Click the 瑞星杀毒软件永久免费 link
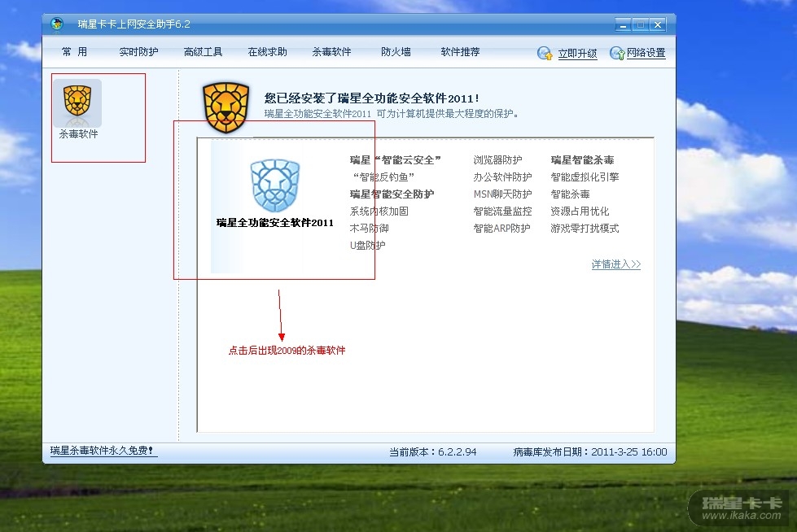 coord(102,450)
